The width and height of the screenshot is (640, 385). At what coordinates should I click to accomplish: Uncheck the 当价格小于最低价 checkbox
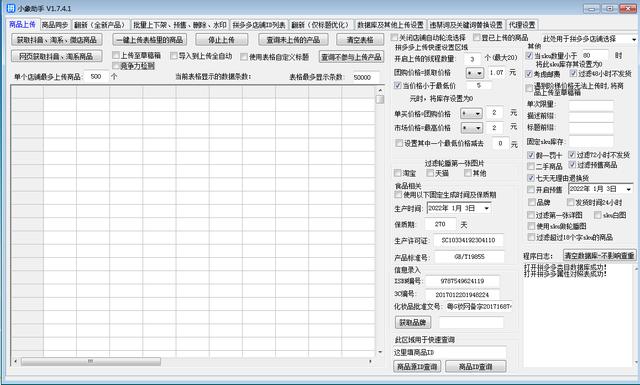398,85
